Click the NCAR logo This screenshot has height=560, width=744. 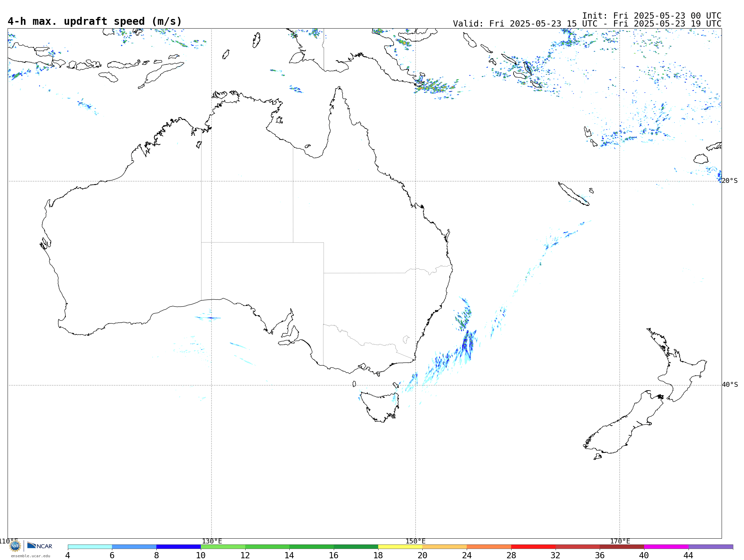tap(40, 546)
